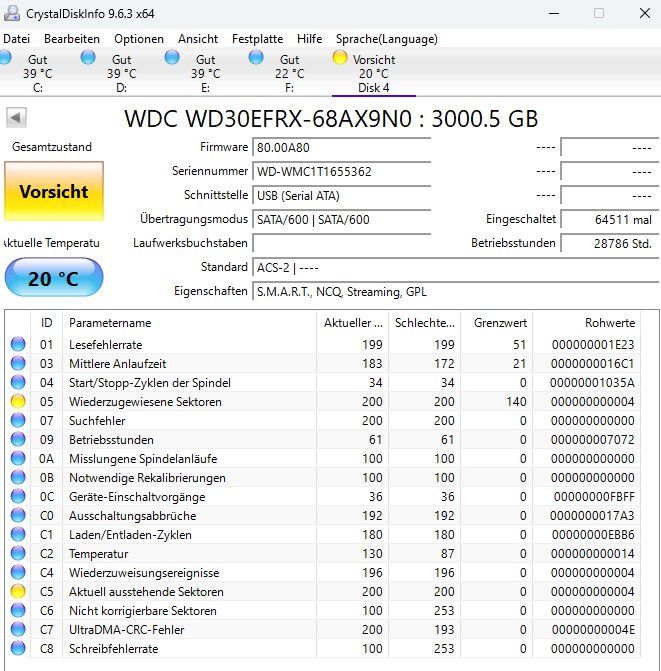Click raw value 0000000FBFF
Viewport: 661px width, 671px height.
[594, 497]
